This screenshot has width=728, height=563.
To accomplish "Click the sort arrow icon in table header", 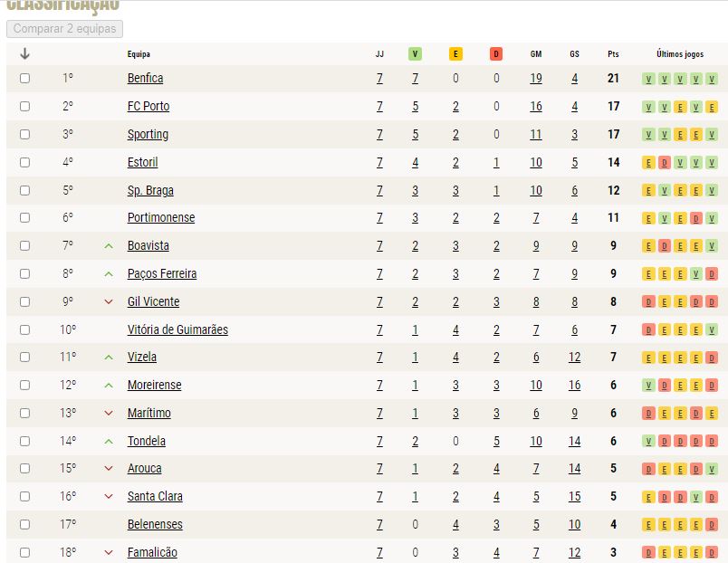I will coord(25,53).
